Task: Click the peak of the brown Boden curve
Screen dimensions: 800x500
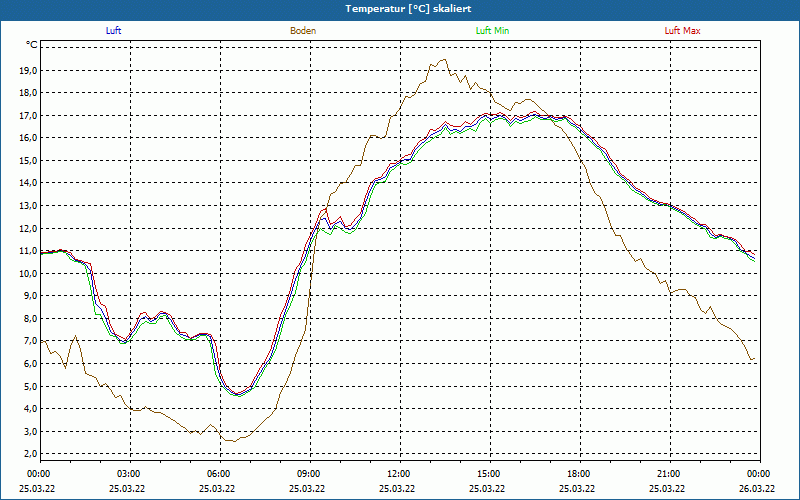Action: [x=443, y=59]
